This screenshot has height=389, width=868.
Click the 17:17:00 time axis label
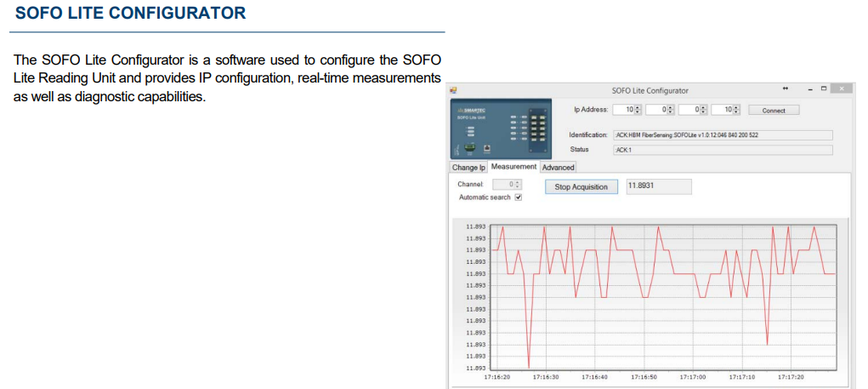693,377
